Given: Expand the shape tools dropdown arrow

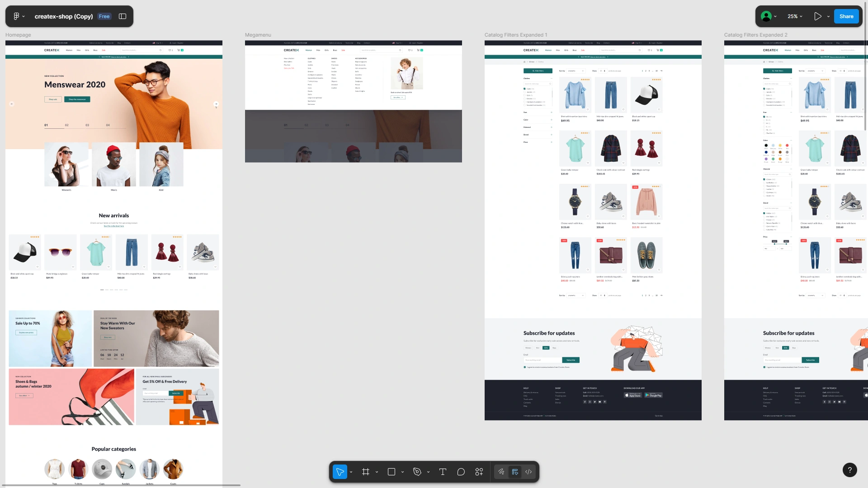Looking at the screenshot, I should pyautogui.click(x=402, y=472).
